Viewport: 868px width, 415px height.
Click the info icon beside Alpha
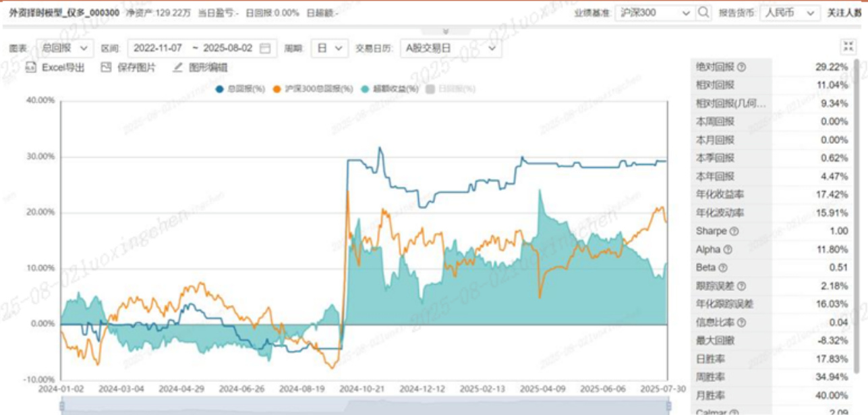coord(729,250)
